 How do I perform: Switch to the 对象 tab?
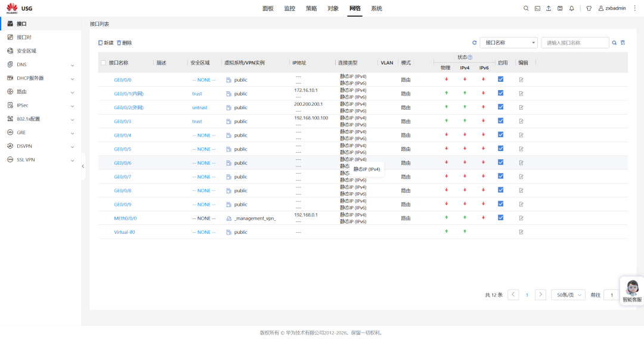tap(333, 8)
